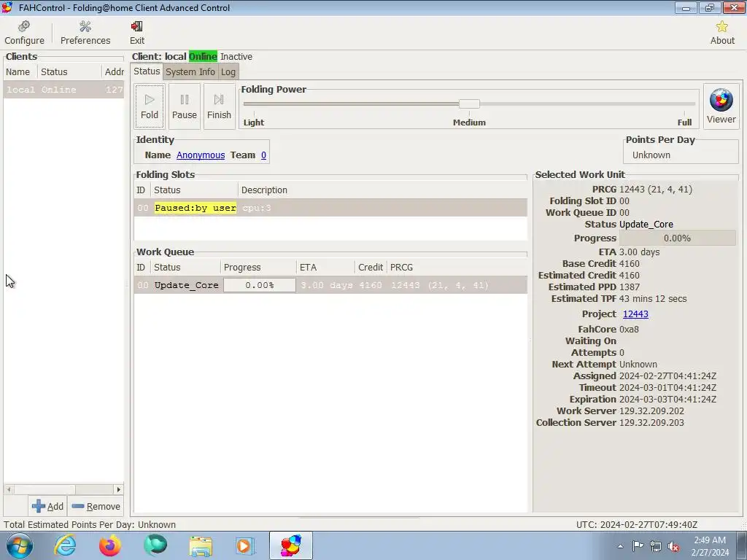Select the Update_Core work queue row
The width and height of the screenshot is (747, 560).
point(330,285)
